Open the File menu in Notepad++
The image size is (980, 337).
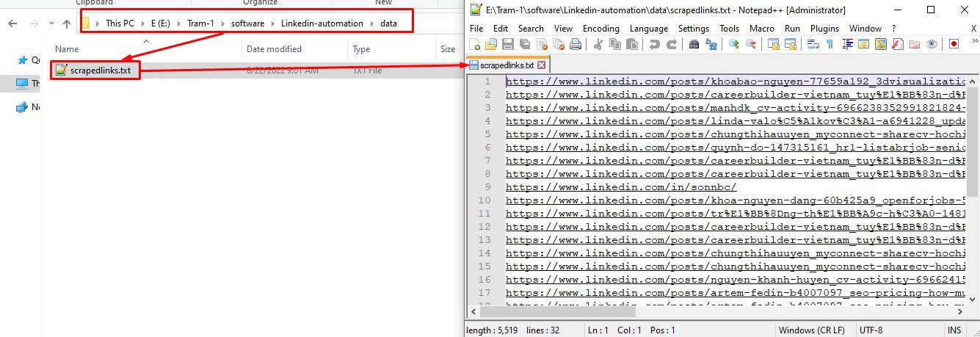point(476,29)
